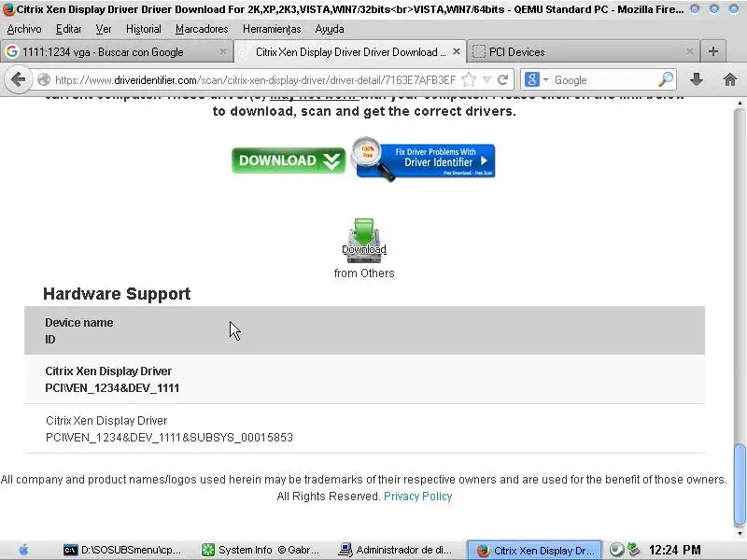Click the Device name table header
This screenshot has height=560, width=747.
[79, 322]
